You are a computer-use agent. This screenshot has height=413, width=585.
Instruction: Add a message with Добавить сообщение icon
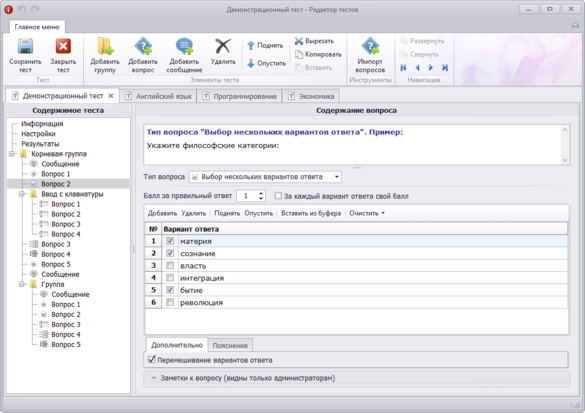(184, 47)
